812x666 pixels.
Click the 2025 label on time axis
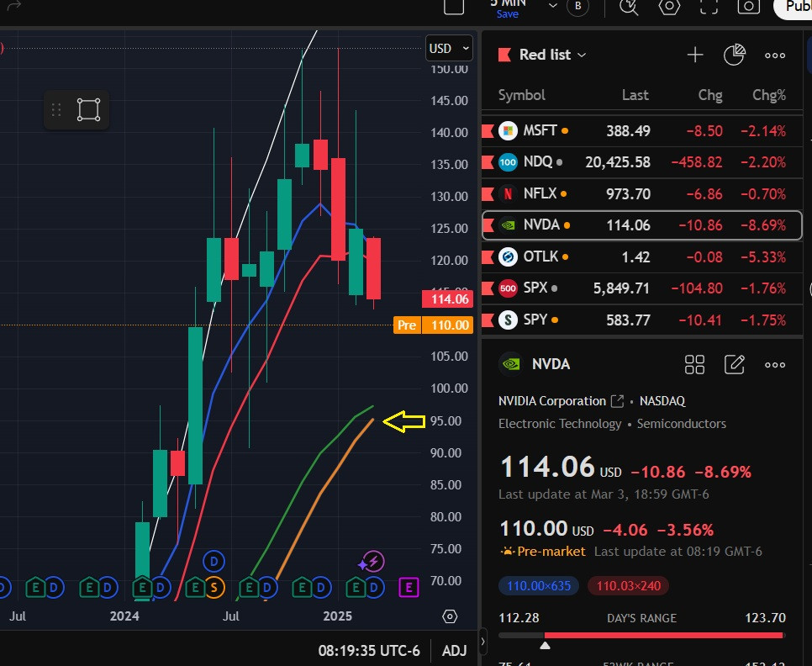337,616
